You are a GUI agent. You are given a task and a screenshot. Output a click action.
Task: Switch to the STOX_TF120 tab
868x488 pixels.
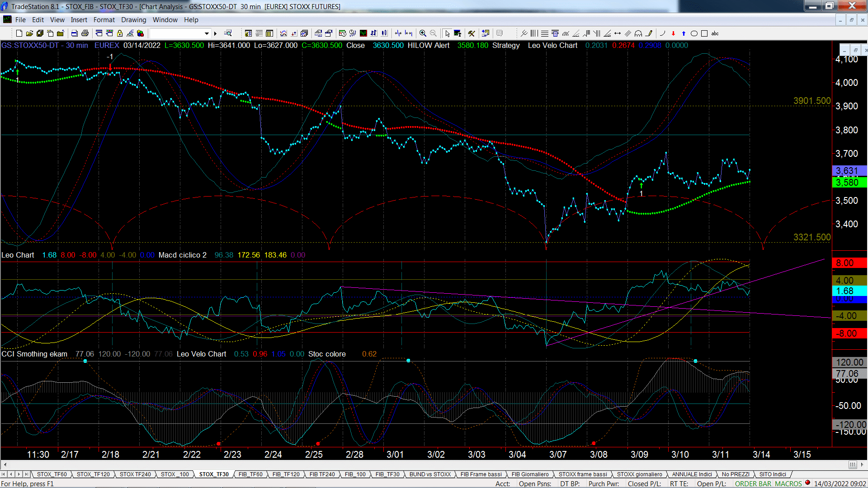point(93,474)
